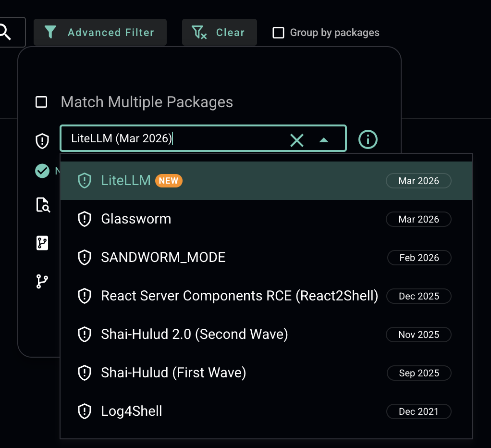Click the Nov 2025 date tag
This screenshot has width=491, height=448.
coord(418,334)
